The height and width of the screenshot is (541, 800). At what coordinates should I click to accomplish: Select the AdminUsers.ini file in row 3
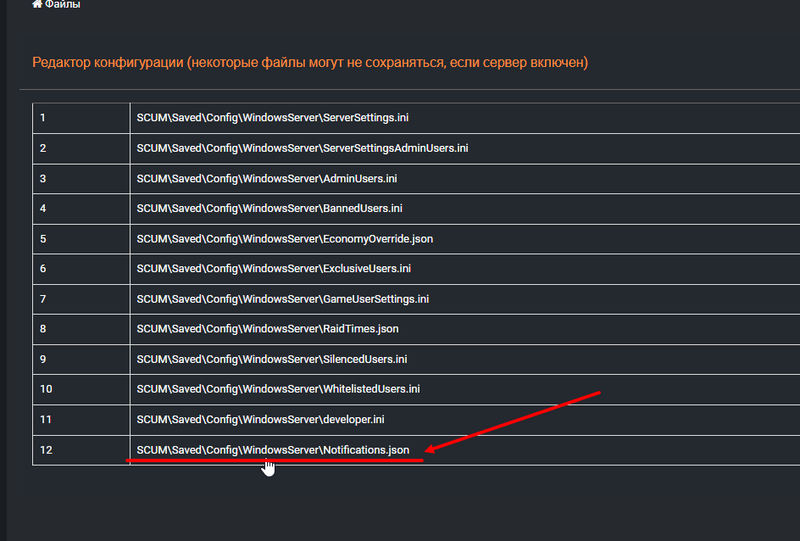click(267, 178)
